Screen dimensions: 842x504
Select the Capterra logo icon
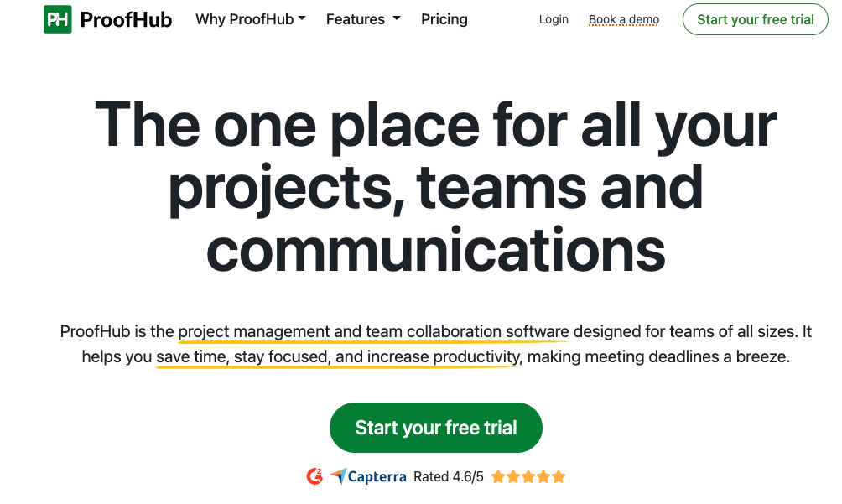pyautogui.click(x=366, y=475)
